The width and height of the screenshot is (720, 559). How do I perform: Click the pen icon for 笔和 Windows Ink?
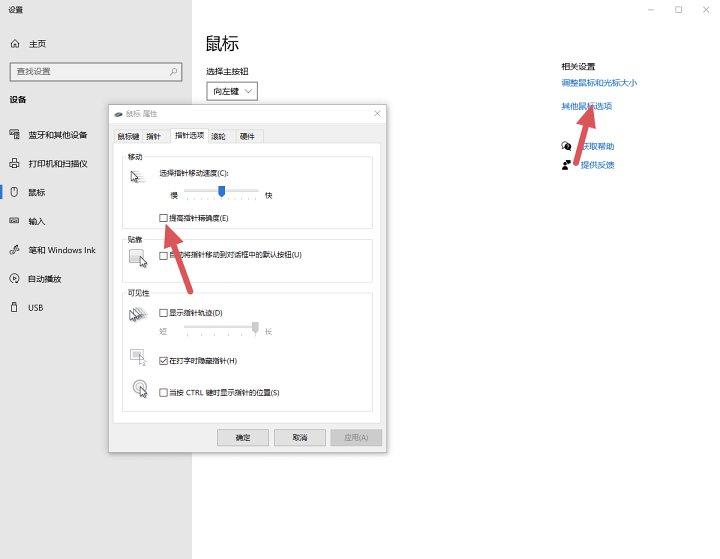[x=15, y=250]
